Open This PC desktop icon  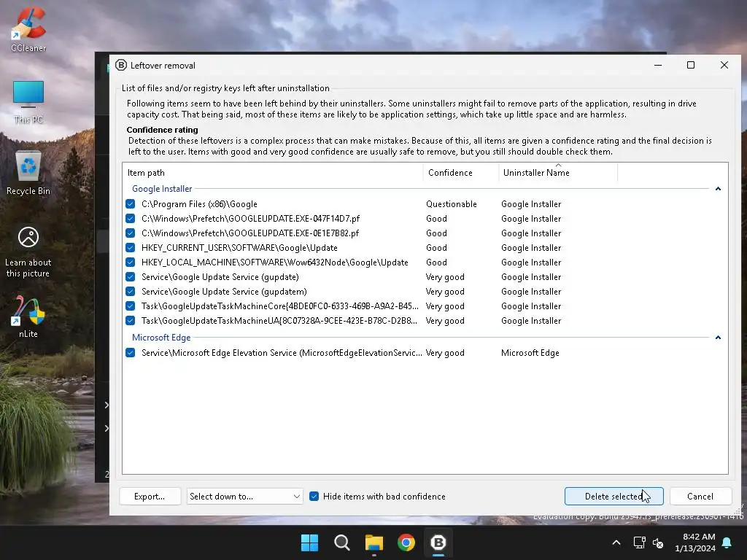[28, 101]
